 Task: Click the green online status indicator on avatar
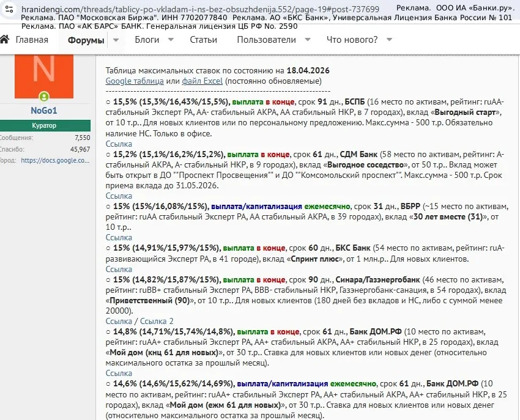[43, 97]
